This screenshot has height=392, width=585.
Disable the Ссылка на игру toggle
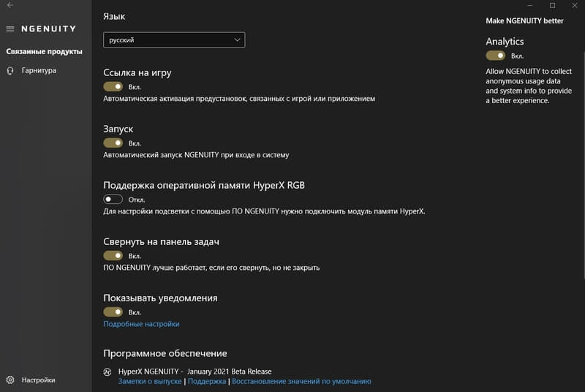(x=113, y=86)
